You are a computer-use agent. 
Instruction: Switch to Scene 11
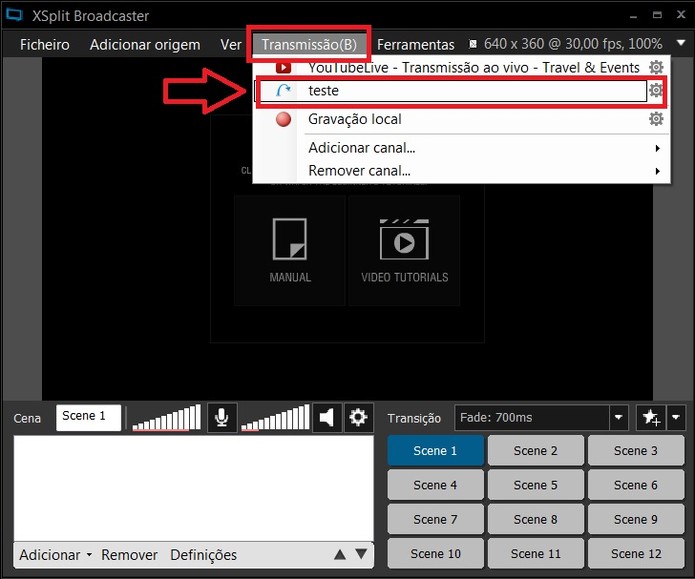pyautogui.click(x=535, y=554)
